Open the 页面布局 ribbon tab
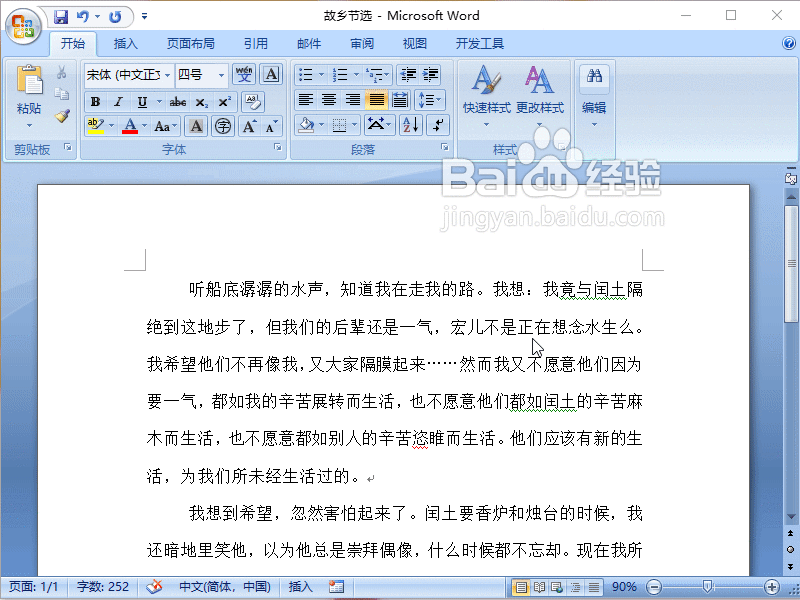This screenshot has height=600, width=800. (191, 43)
